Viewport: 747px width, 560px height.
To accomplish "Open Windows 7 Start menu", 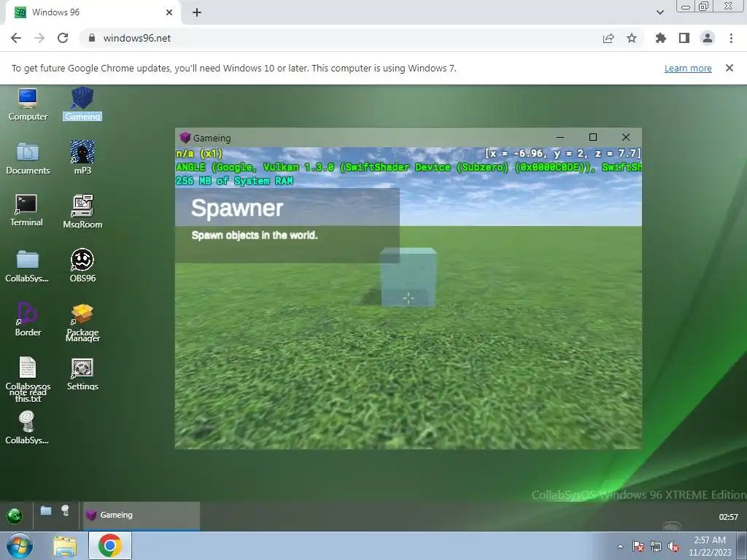I will 20,545.
